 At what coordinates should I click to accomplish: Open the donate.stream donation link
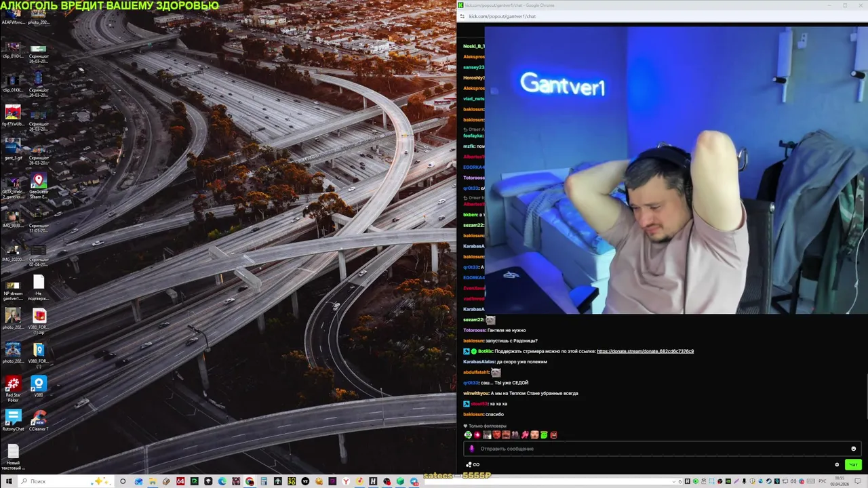click(645, 351)
